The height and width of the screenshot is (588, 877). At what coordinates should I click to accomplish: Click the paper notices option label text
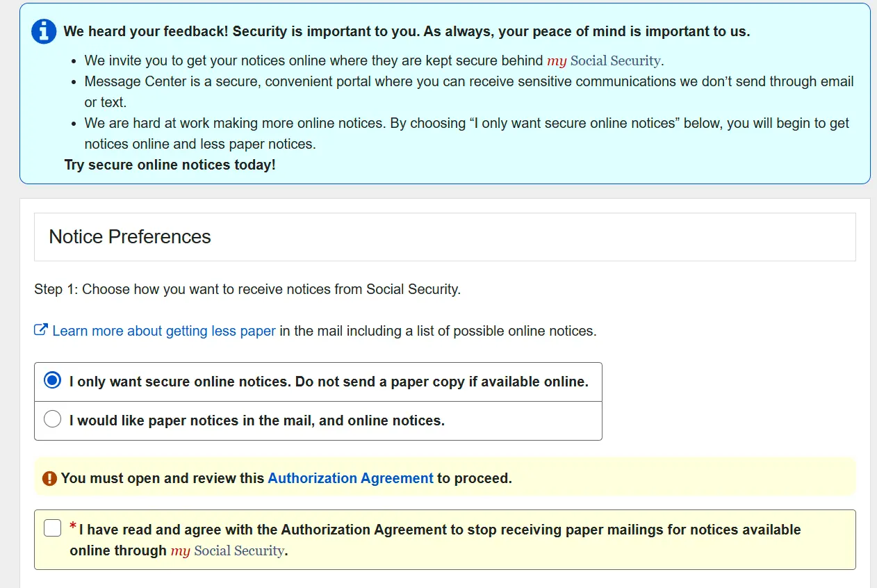pyautogui.click(x=256, y=420)
